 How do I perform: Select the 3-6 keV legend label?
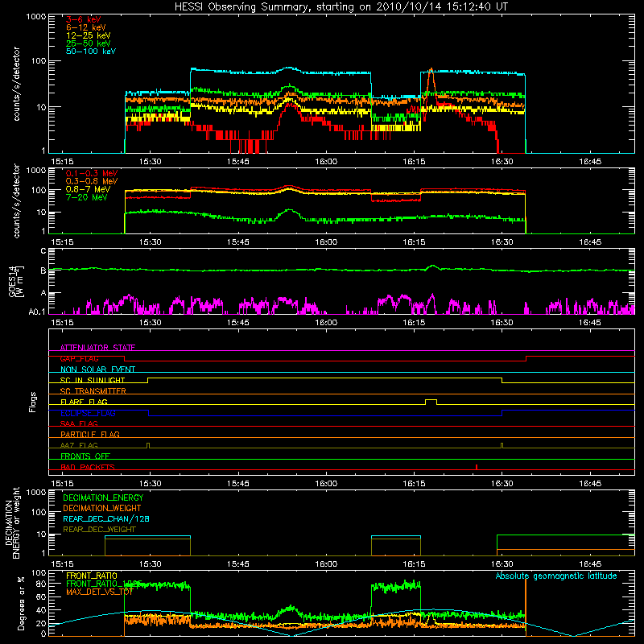[x=83, y=19]
